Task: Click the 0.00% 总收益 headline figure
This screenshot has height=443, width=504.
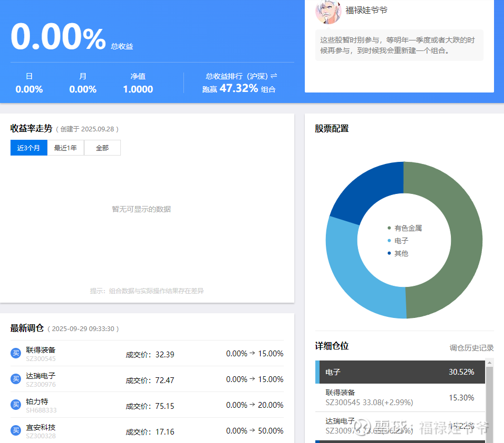Action: click(x=58, y=36)
